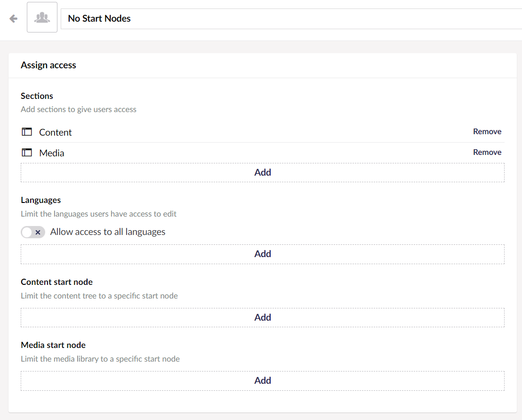This screenshot has height=420, width=522.
Task: Click the Languages heading
Action: (41, 200)
